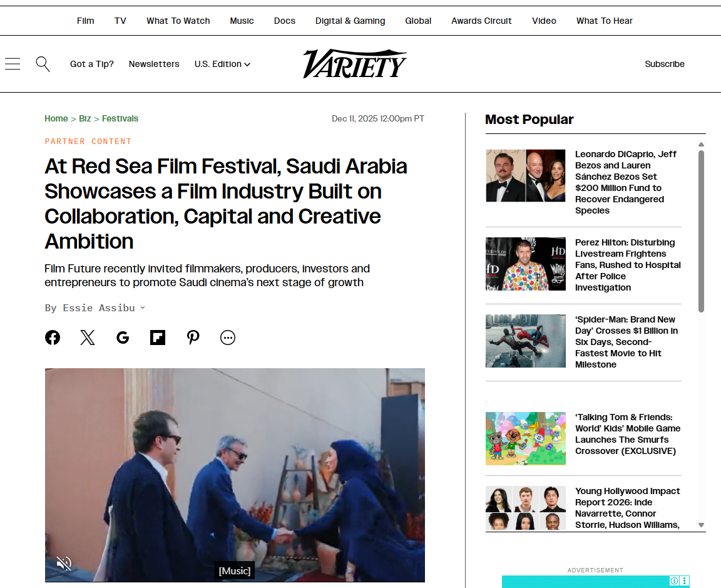This screenshot has width=721, height=588.
Task: Click the Red Sea festival video
Action: pyautogui.click(x=235, y=475)
